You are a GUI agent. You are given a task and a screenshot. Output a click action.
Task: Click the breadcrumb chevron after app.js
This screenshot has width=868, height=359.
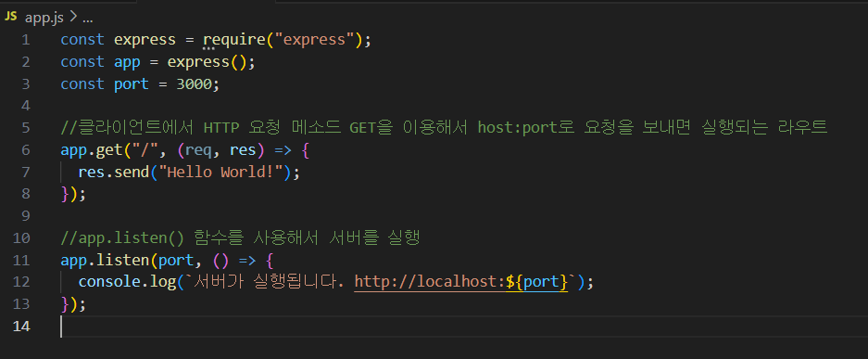pyautogui.click(x=73, y=18)
